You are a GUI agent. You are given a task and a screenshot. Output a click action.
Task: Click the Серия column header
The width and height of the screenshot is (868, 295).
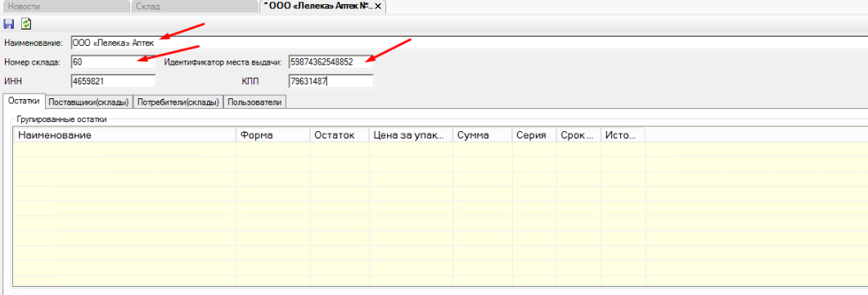pyautogui.click(x=534, y=135)
